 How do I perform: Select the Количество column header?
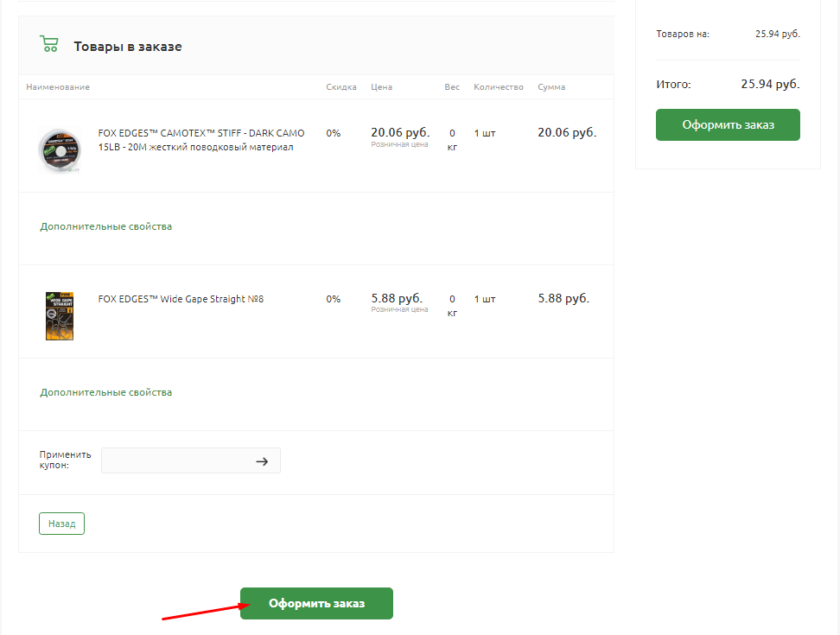[499, 86]
